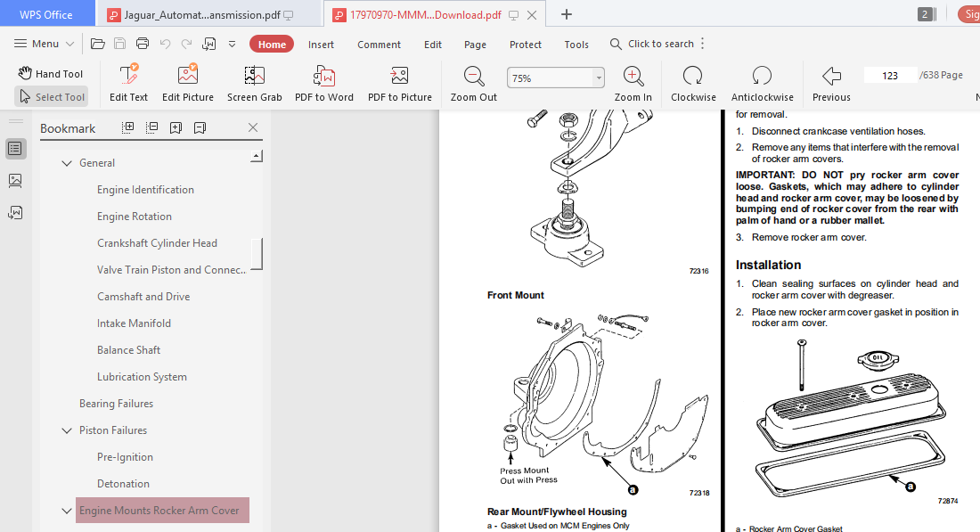Open the thumbnail sidebar panel icon

(15, 181)
